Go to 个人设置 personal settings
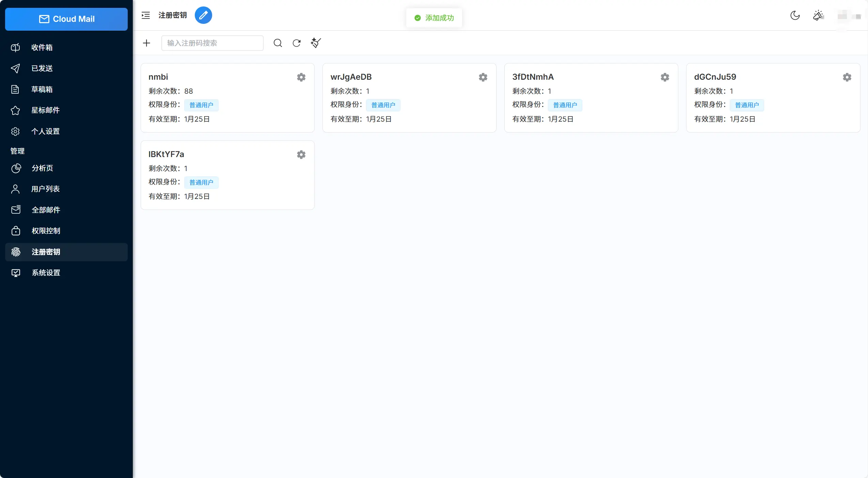This screenshot has height=478, width=868. click(x=66, y=131)
